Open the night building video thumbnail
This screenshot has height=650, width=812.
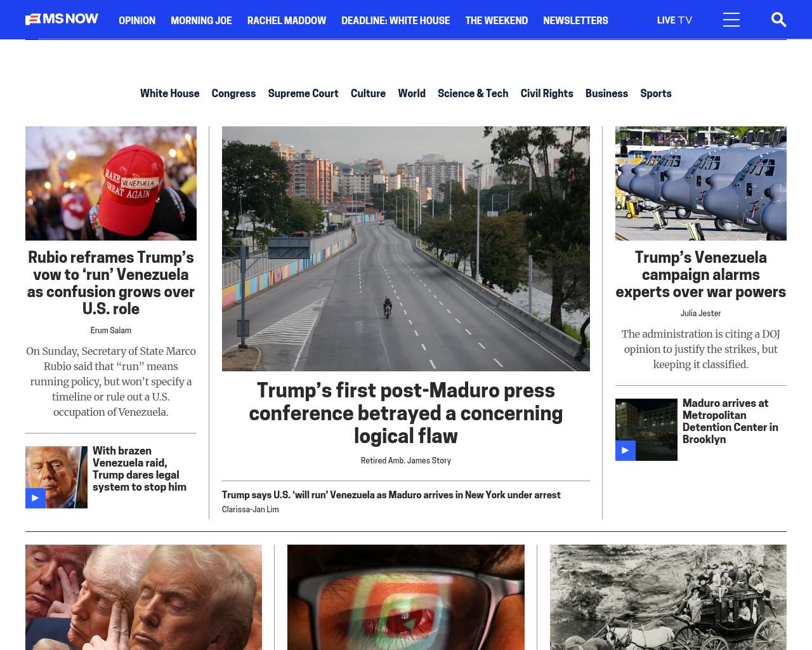click(646, 430)
